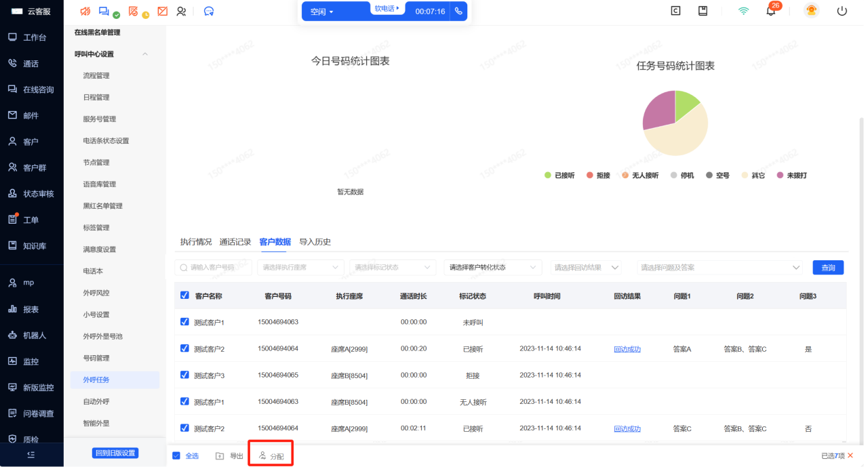Click the orange crossed-out mail status icon

162,12
